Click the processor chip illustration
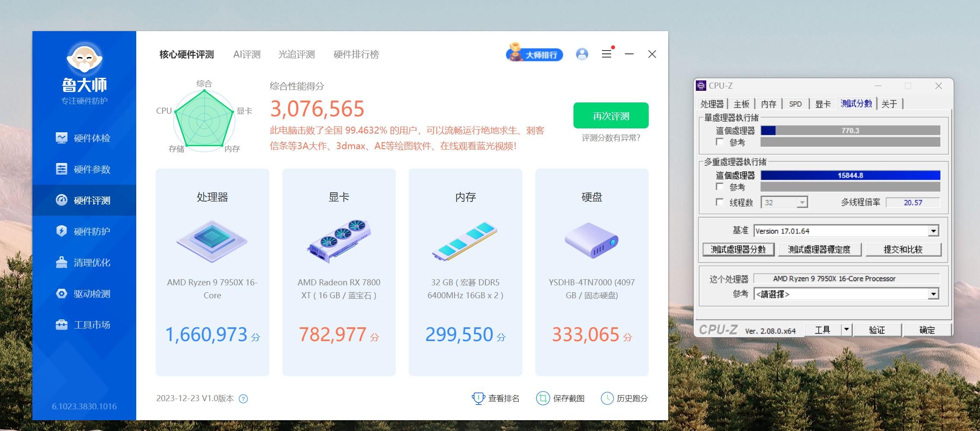The width and height of the screenshot is (980, 431). [212, 241]
